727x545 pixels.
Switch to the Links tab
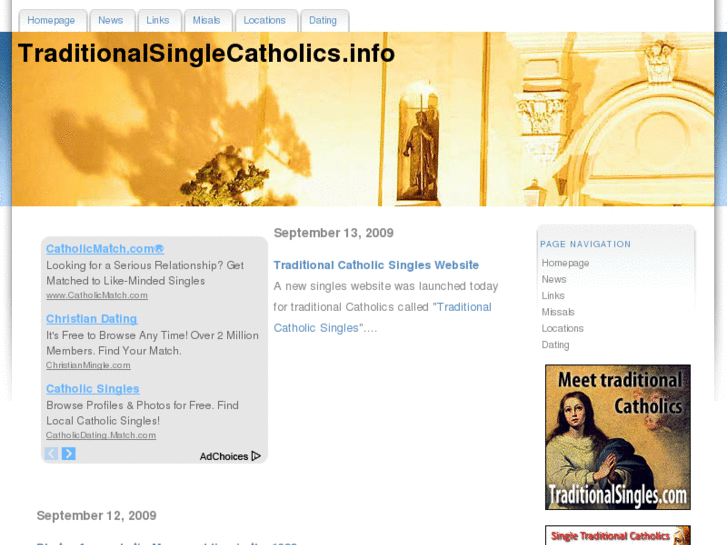click(158, 21)
